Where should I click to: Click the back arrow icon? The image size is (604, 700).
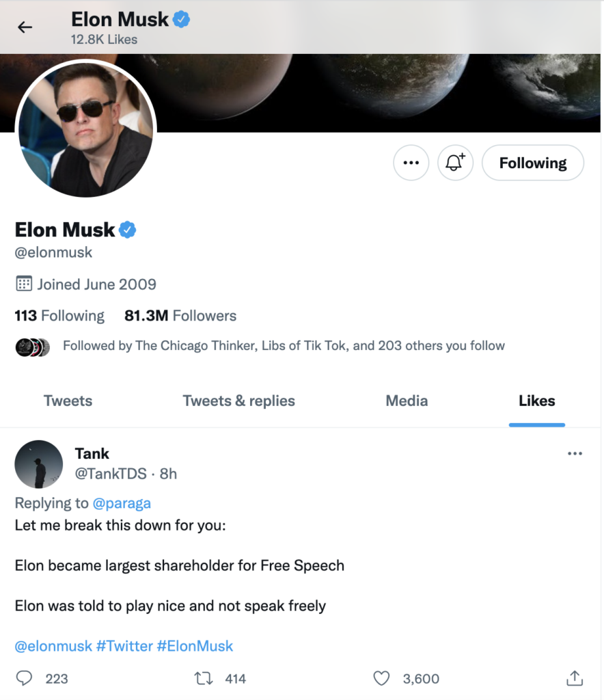point(25,27)
